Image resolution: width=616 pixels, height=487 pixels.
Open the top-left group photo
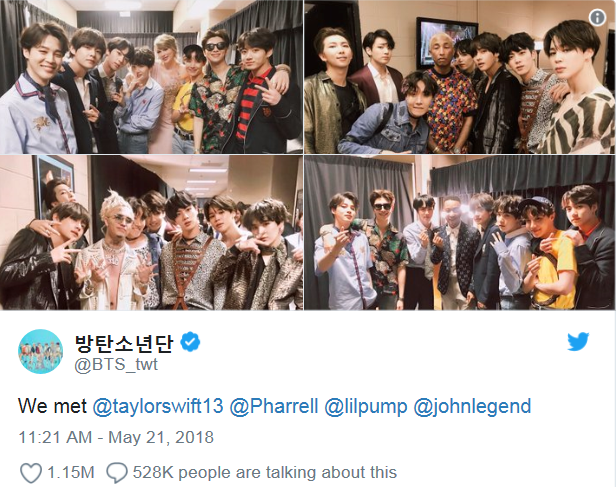coord(151,77)
